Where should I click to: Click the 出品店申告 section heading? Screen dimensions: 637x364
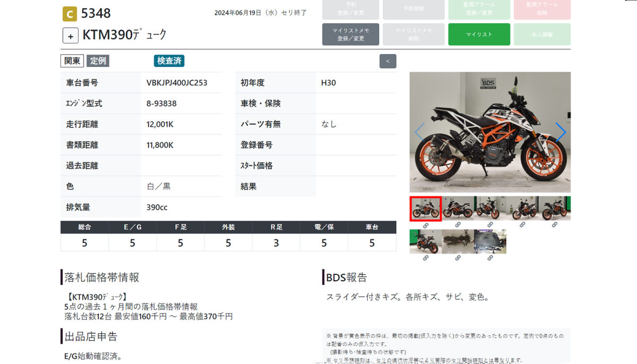click(91, 336)
